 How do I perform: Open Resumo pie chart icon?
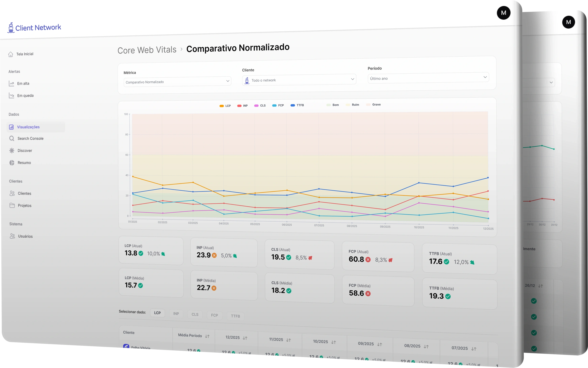[12, 163]
